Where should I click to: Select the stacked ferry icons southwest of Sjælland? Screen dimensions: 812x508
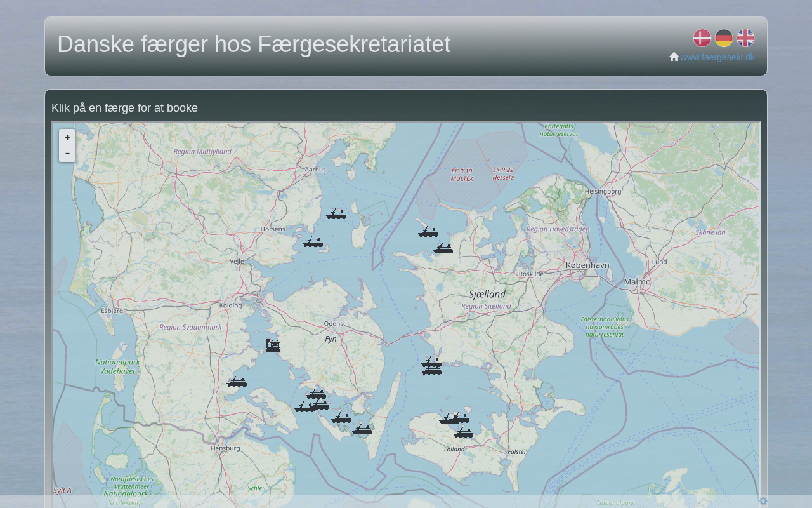tap(431, 365)
